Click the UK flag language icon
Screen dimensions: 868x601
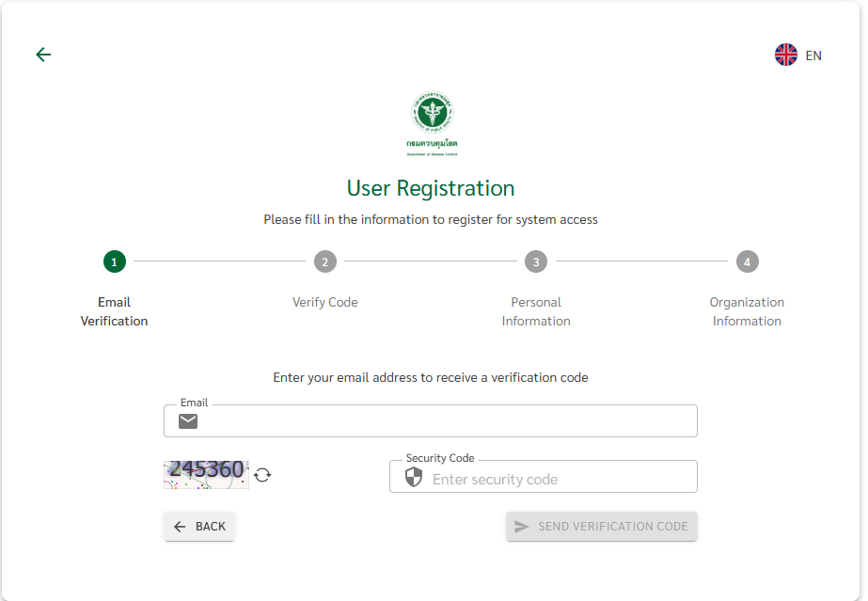[786, 55]
